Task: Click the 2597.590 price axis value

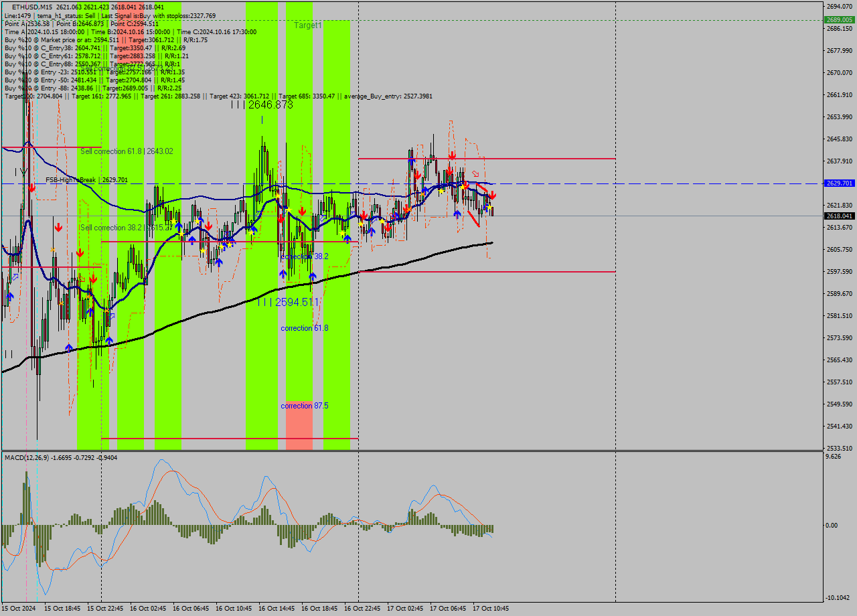Action: [x=839, y=271]
